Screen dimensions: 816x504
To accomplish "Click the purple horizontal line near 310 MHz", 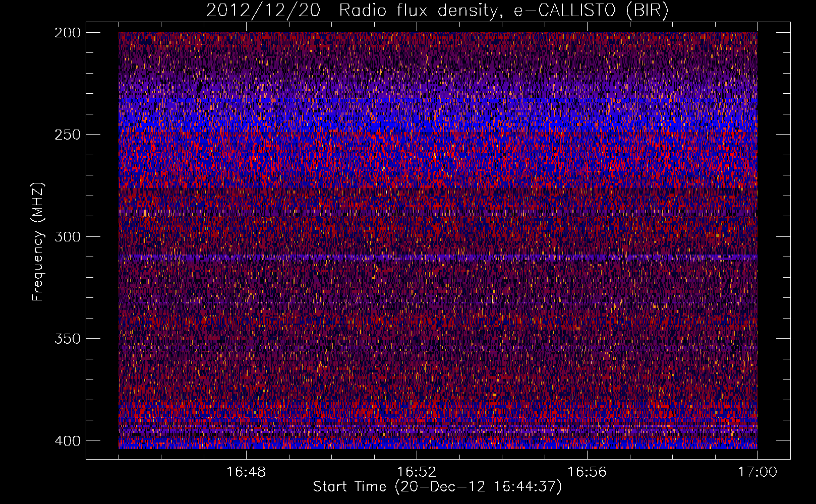I will click(x=438, y=257).
